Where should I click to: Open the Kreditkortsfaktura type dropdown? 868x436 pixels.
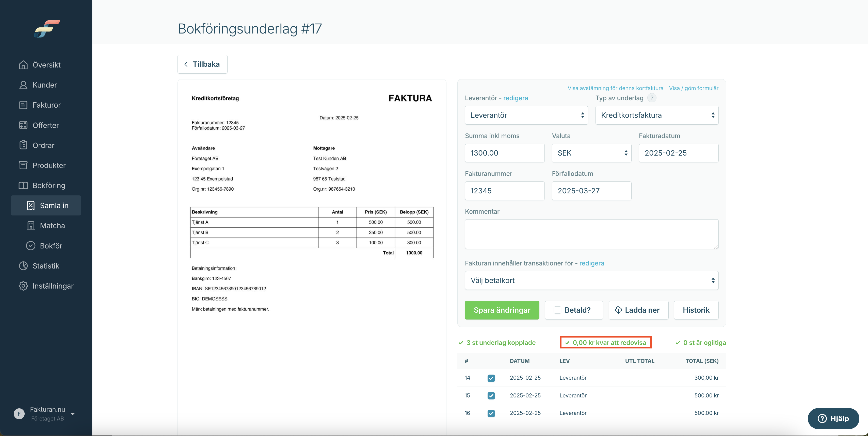pos(657,115)
